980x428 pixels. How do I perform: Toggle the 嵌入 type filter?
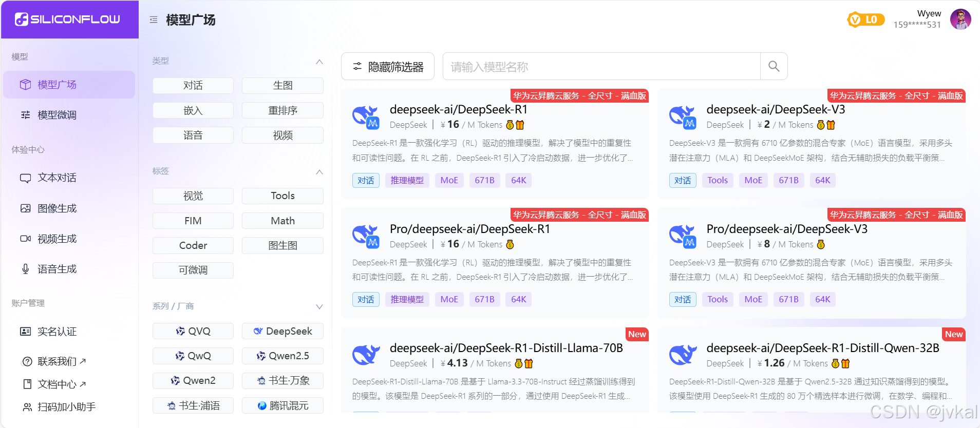coord(193,110)
